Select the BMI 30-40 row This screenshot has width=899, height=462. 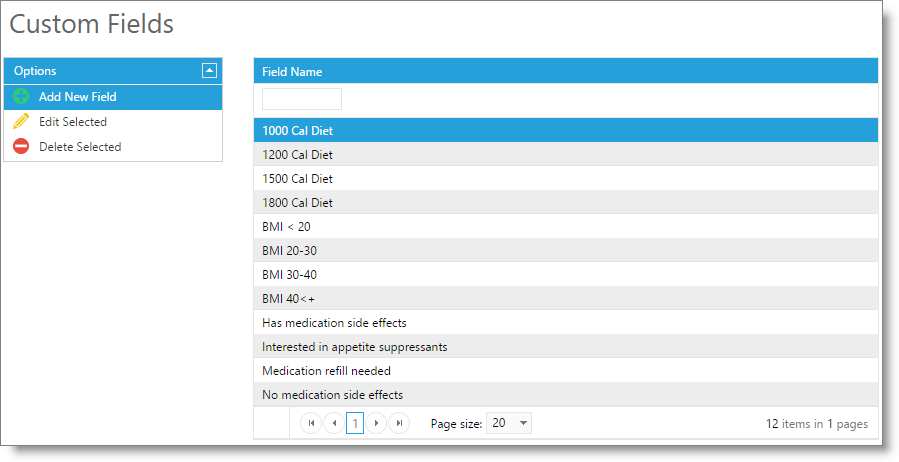point(566,275)
